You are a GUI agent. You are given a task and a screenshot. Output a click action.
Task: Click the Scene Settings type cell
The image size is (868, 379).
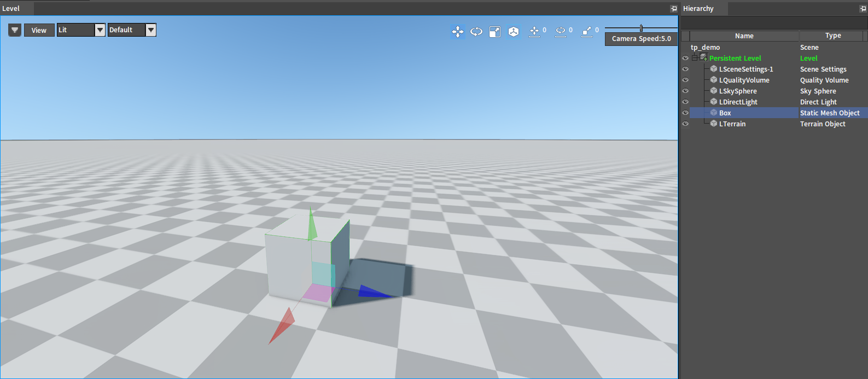(x=823, y=69)
